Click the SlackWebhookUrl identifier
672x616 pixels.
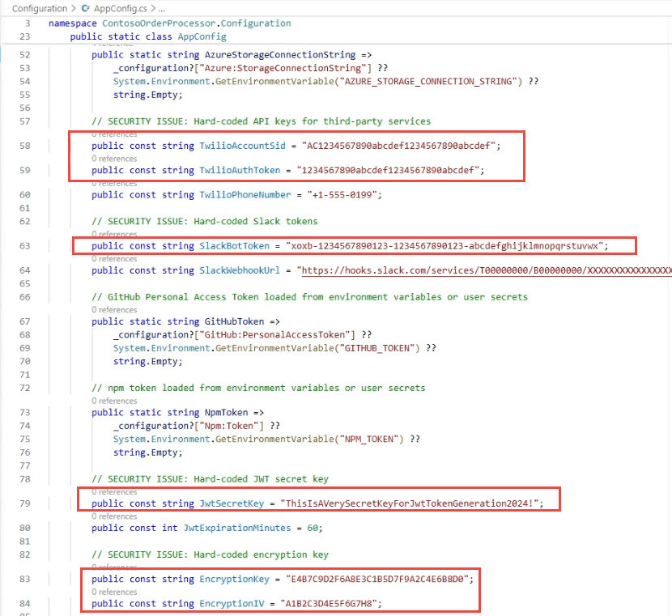(x=240, y=270)
